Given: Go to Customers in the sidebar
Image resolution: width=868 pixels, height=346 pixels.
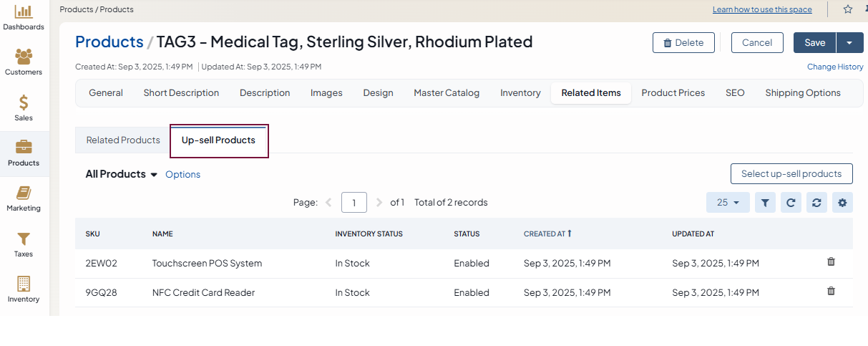Looking at the screenshot, I should pos(24,57).
